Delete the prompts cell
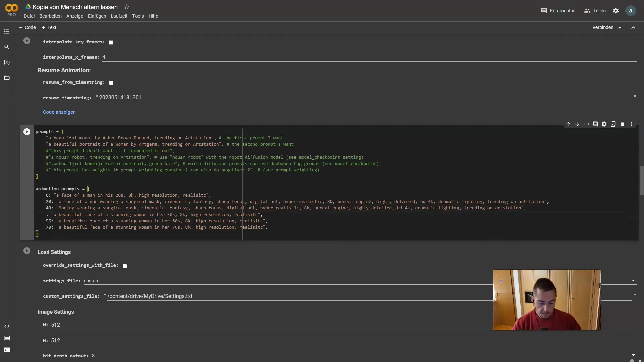This screenshot has height=362, width=644. coord(622,124)
